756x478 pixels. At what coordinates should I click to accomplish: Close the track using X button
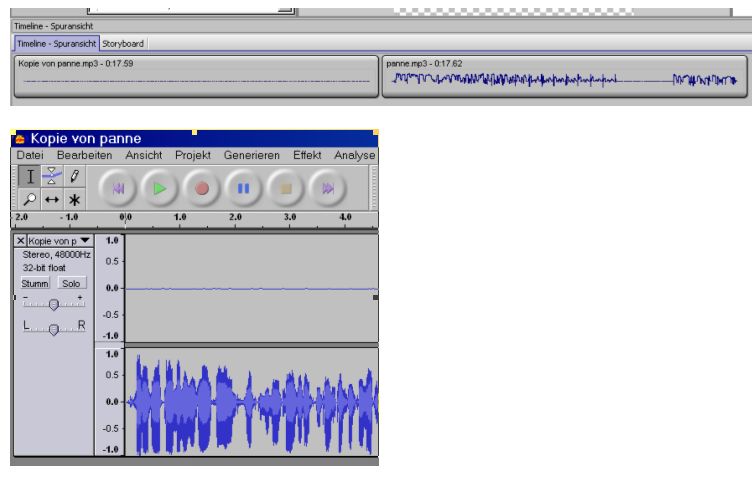tap(21, 241)
